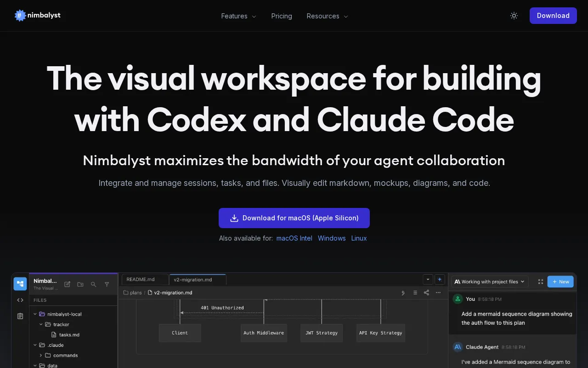The height and width of the screenshot is (368, 588).
Task: Open the tab list dropdown arrow
Action: click(x=428, y=279)
